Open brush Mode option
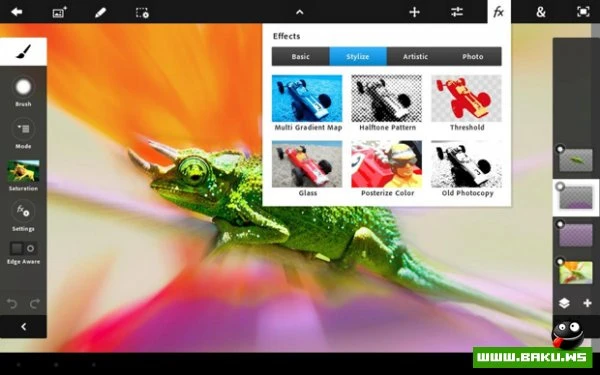 point(23,134)
